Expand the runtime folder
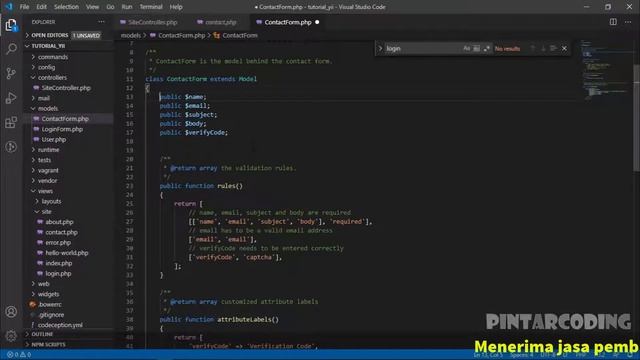The height and width of the screenshot is (360, 640). click(48, 150)
